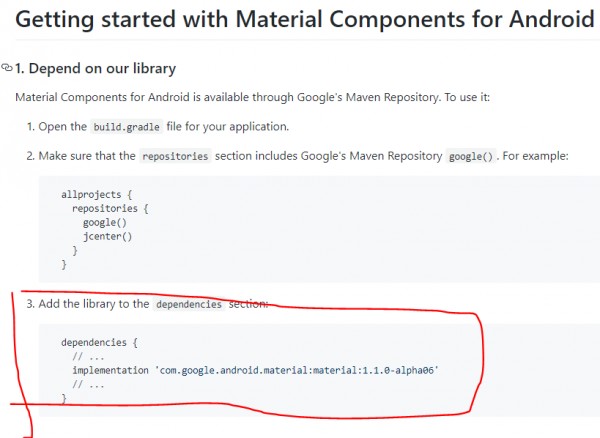Click the google() inline code snippet
The height and width of the screenshot is (438, 600).
coord(471,156)
